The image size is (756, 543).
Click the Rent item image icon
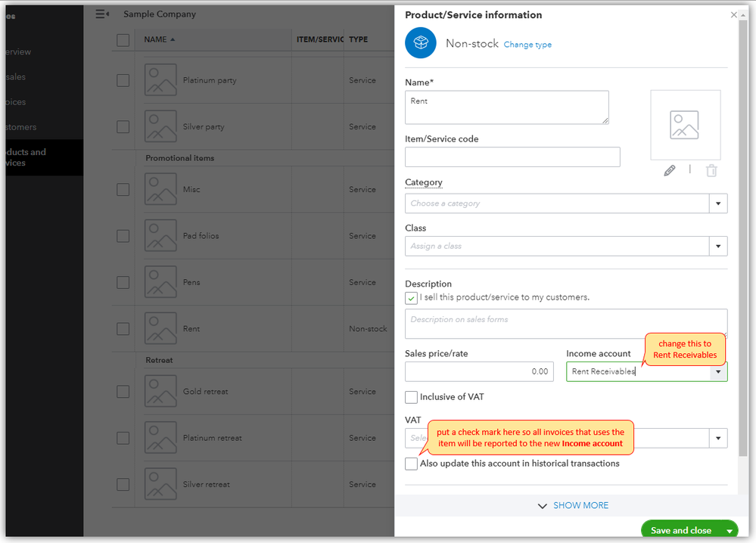tap(160, 328)
